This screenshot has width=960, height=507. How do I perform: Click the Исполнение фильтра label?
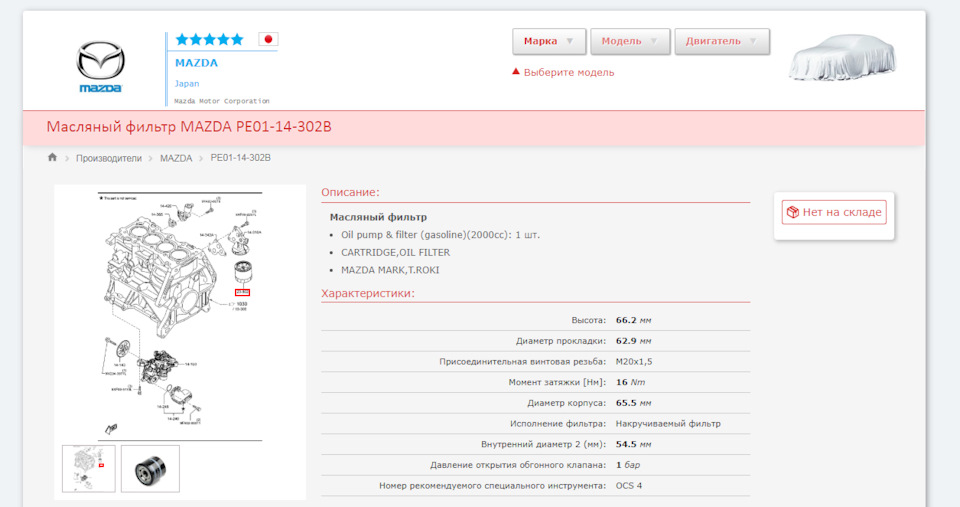558,424
